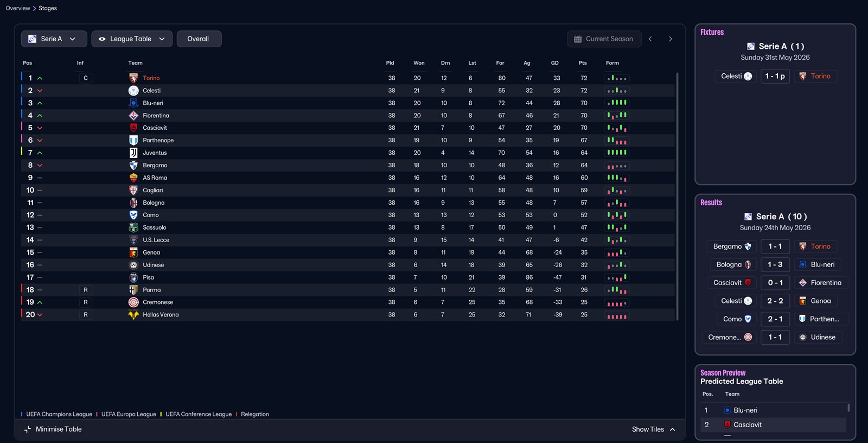
Task: Click the Hellas Verona club badge
Action: (133, 315)
